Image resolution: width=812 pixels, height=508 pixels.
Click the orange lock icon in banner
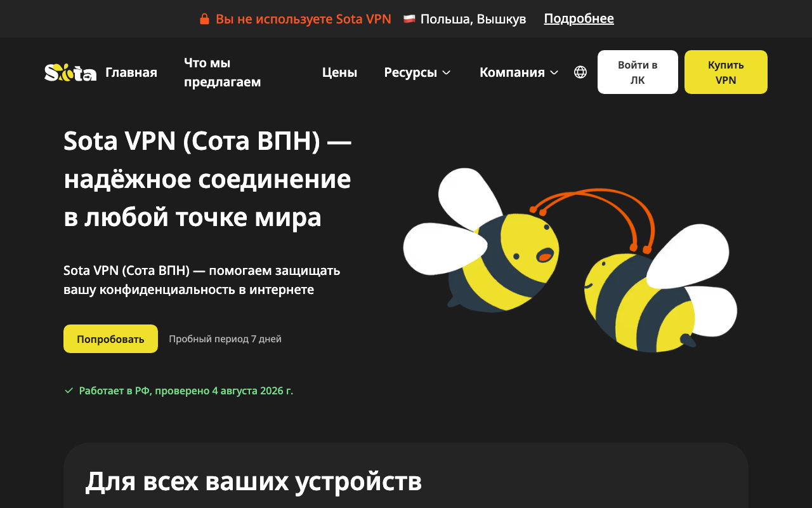[204, 19]
